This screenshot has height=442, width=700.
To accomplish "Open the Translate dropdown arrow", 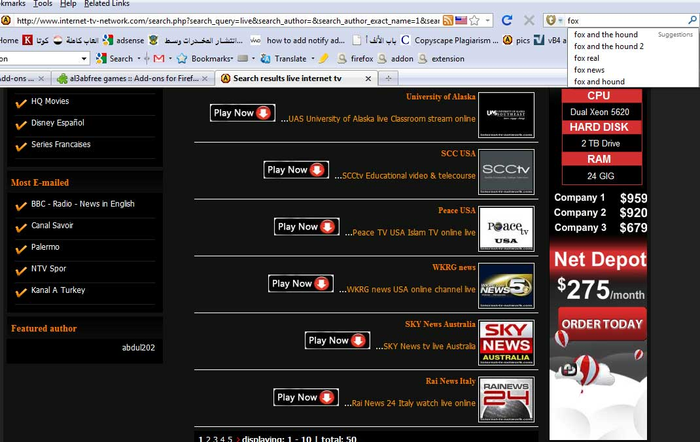I will click(x=312, y=58).
